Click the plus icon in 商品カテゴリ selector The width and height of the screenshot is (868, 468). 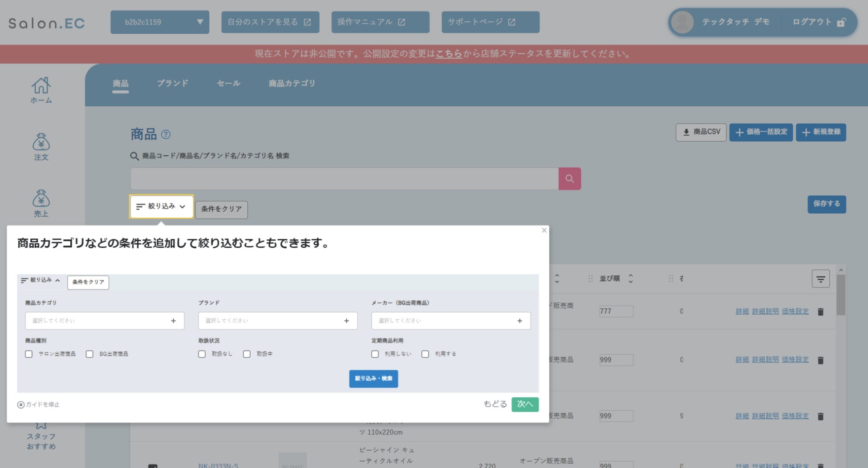(174, 321)
